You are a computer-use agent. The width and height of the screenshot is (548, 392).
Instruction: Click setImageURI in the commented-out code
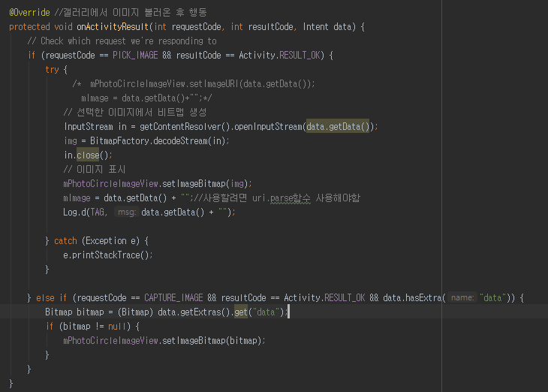(214, 84)
